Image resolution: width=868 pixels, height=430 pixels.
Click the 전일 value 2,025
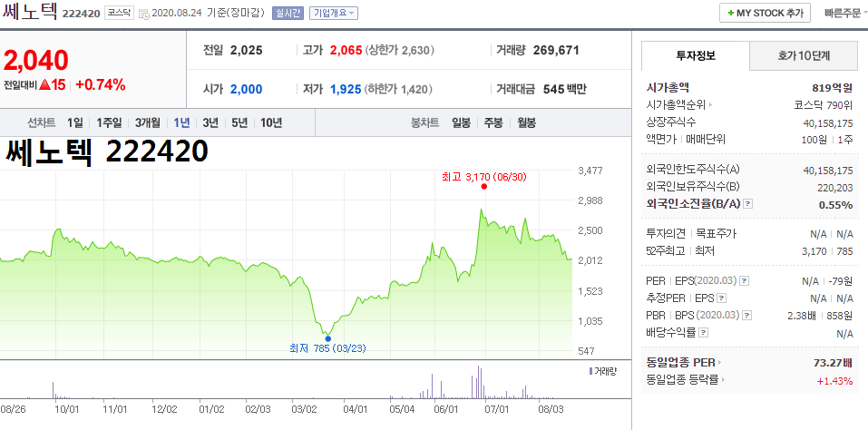point(247,51)
